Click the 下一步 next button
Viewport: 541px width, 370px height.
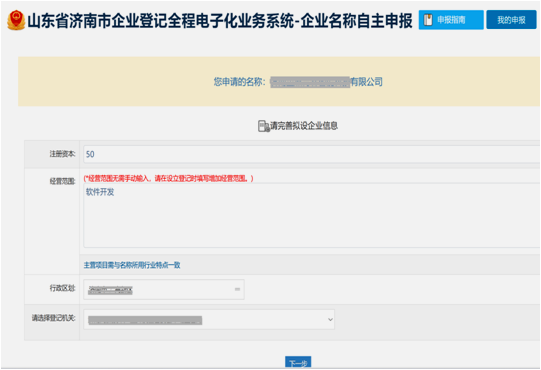coord(298,363)
